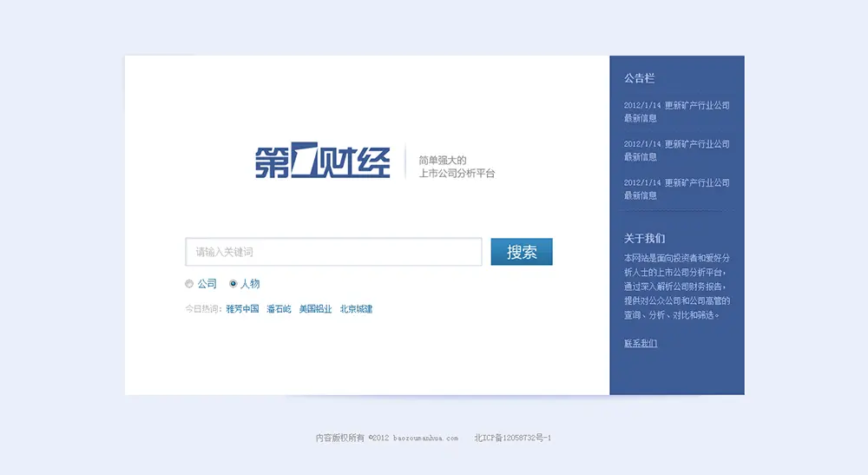Select the 公司 radio option
868x475 pixels.
pos(189,284)
